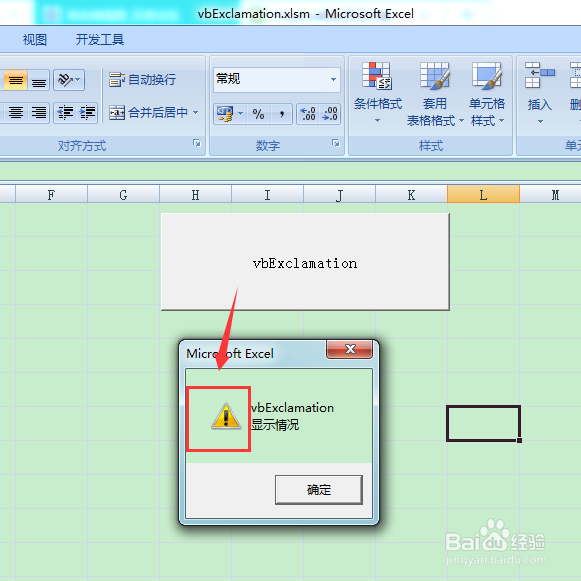This screenshot has height=581, width=581.
Task: Open 单元格样式 cell styles menu
Action: (487, 94)
